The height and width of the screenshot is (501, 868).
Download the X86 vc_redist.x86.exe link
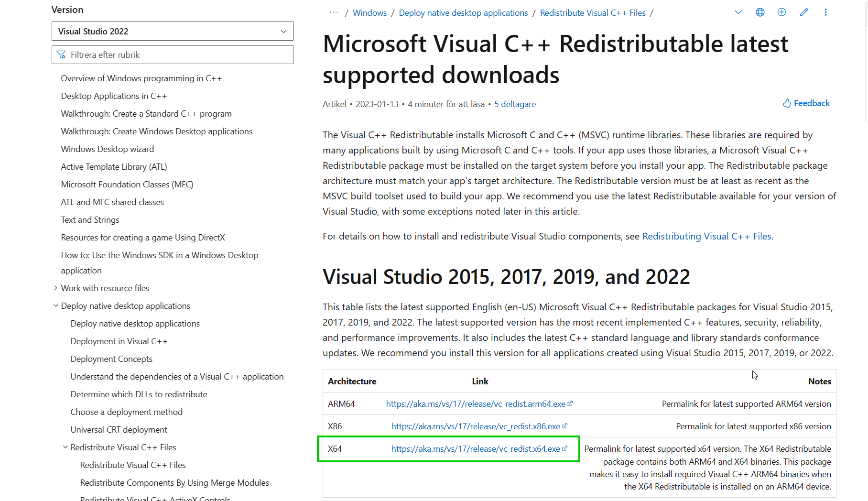coord(479,426)
